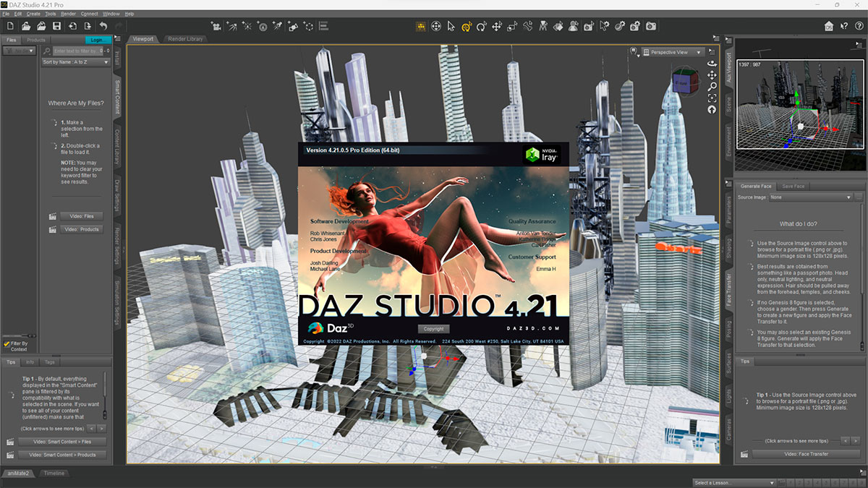The width and height of the screenshot is (868, 488).
Task: Open the Tags tab in lower-left pane
Action: [x=50, y=361]
